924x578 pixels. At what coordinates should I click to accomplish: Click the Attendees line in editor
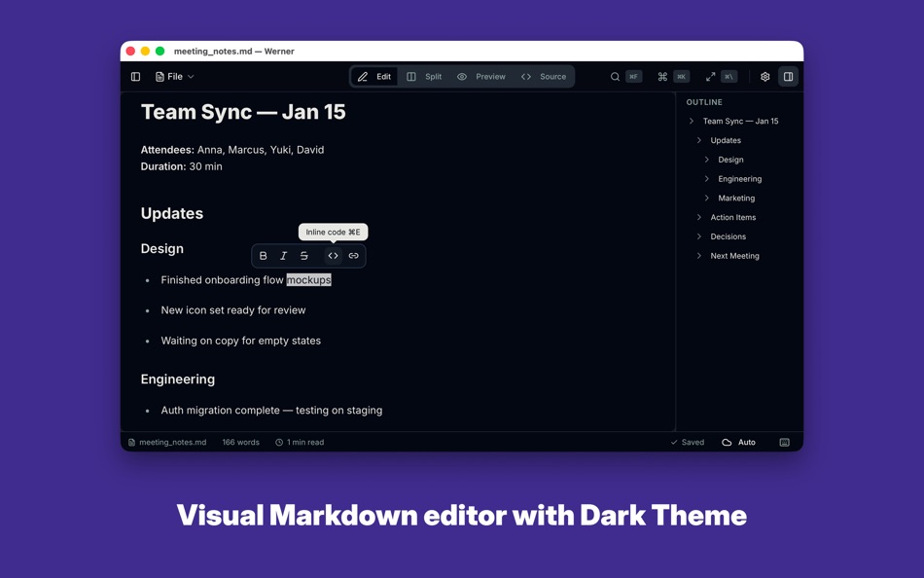point(232,150)
